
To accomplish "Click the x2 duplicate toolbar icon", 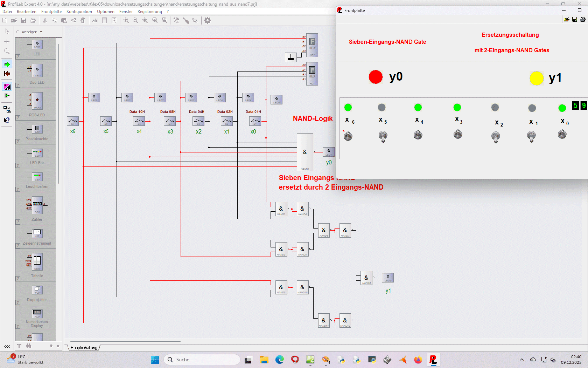I will [73, 20].
